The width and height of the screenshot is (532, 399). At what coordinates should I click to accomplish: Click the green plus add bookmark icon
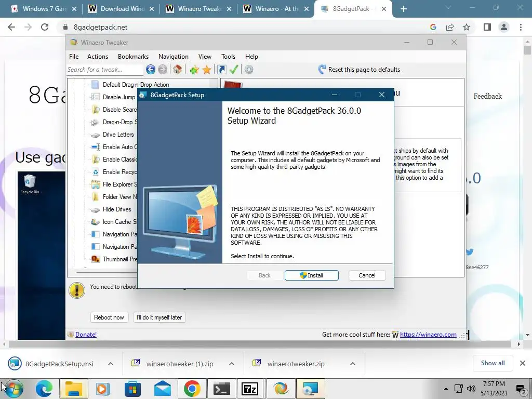194,70
